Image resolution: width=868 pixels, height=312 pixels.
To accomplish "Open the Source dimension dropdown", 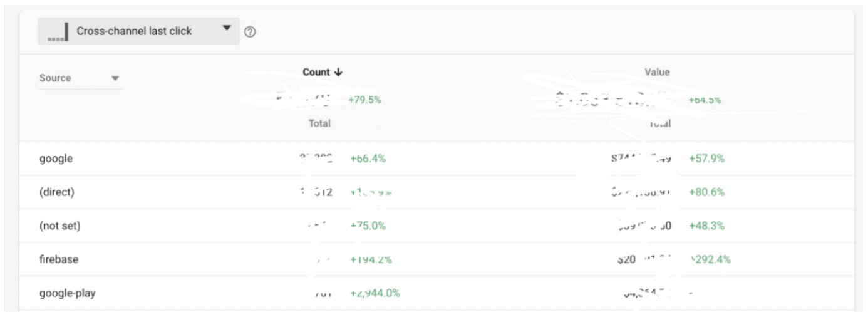I will pyautogui.click(x=81, y=78).
